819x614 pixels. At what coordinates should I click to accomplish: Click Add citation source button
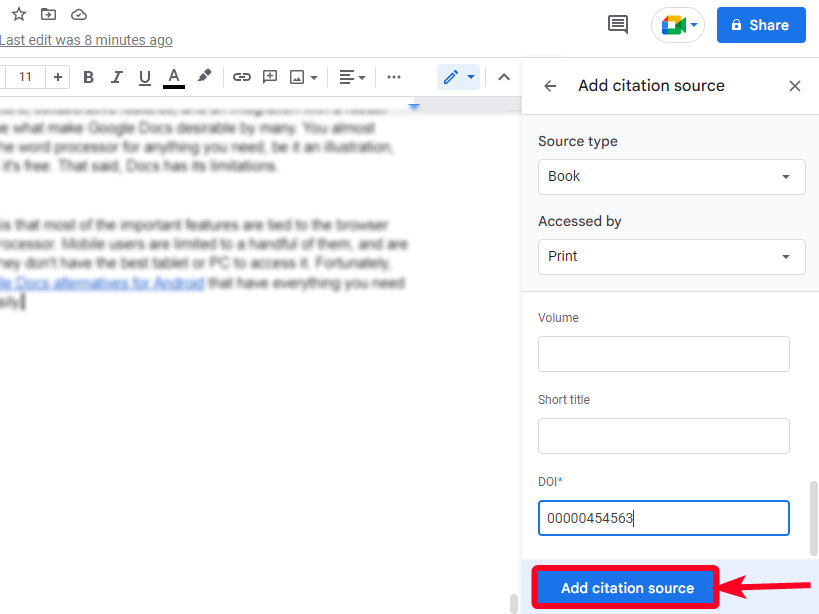point(626,588)
